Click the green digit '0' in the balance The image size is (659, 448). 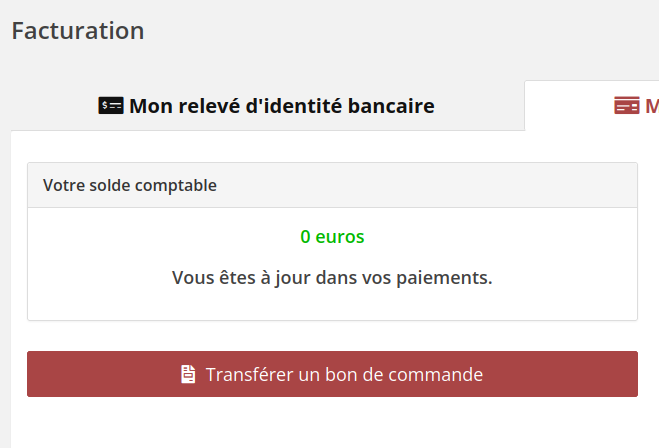(306, 237)
